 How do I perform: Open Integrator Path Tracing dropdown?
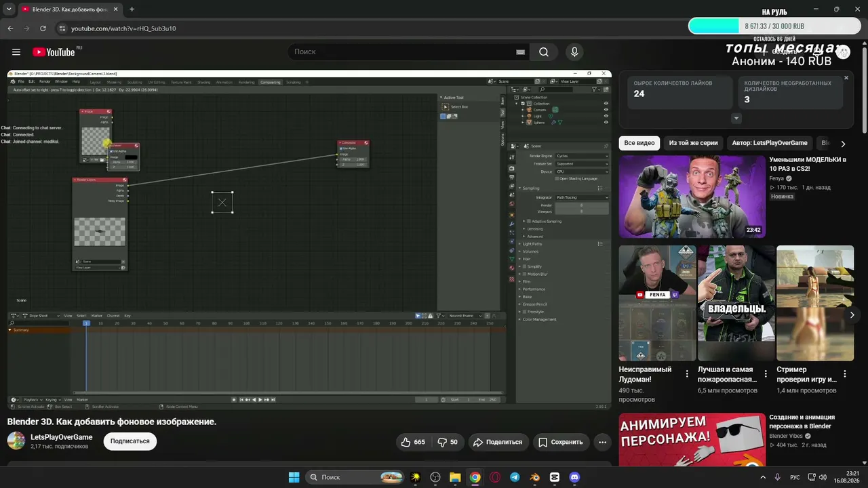pos(582,197)
